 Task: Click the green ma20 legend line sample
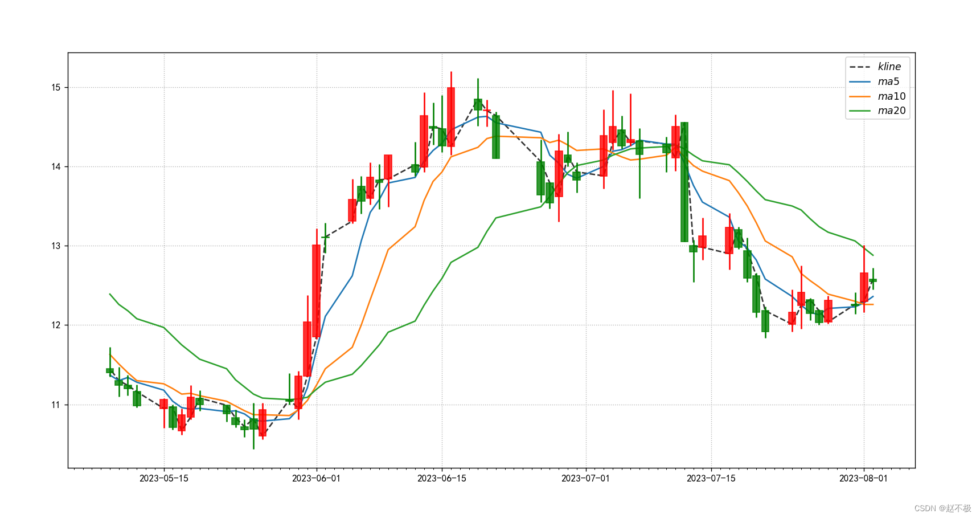(860, 111)
